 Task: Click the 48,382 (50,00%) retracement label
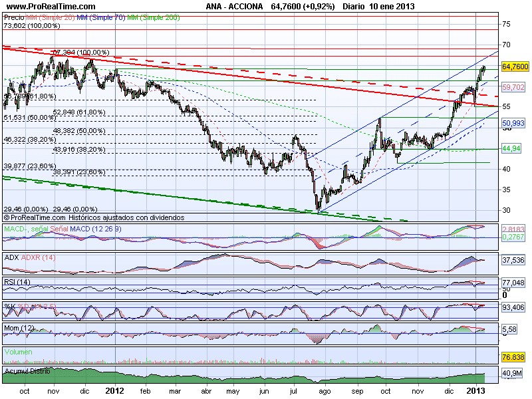click(x=79, y=130)
